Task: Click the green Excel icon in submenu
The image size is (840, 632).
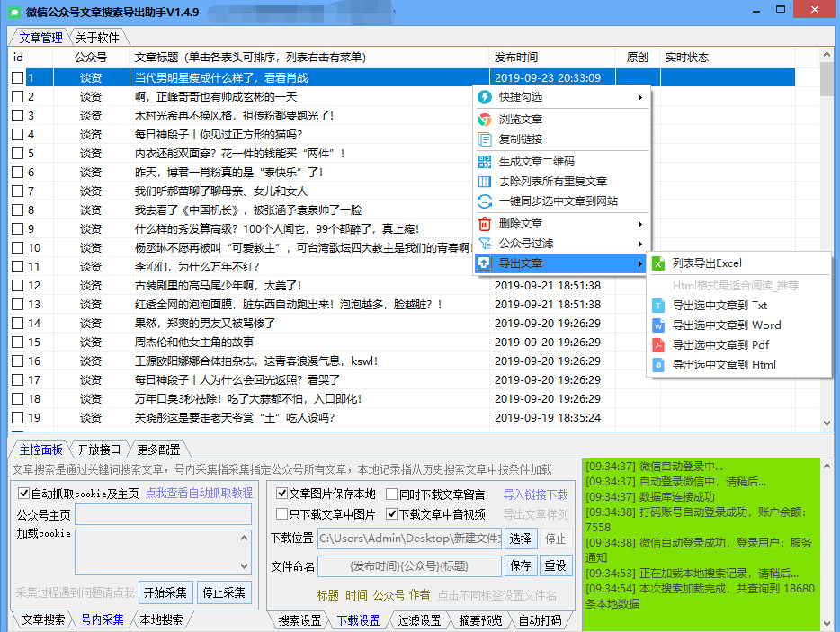Action: point(657,263)
